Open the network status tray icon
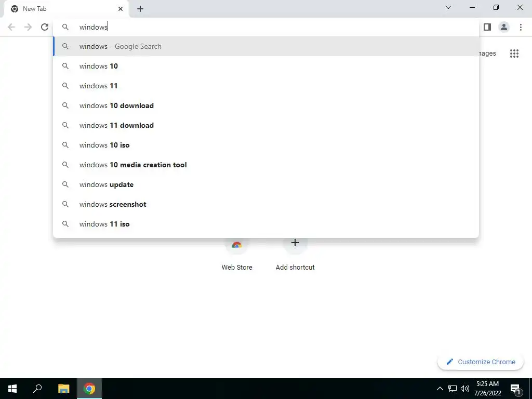 [x=453, y=389]
